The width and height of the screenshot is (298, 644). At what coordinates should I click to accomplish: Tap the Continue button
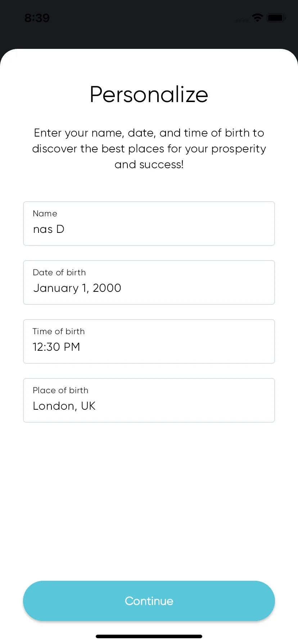149,601
